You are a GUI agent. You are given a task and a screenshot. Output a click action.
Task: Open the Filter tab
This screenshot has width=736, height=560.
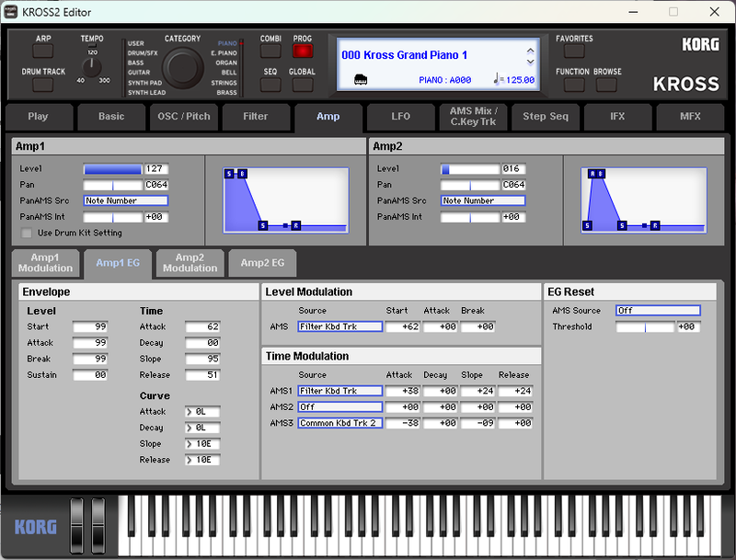(256, 116)
